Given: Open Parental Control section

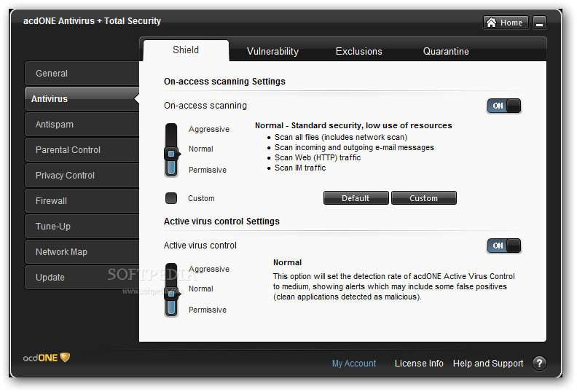Looking at the screenshot, I should (x=82, y=150).
